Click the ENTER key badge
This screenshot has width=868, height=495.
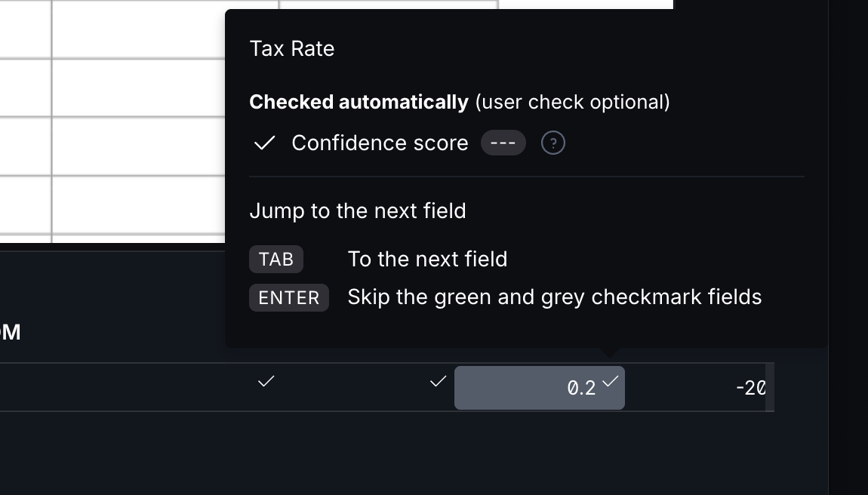[x=289, y=297]
